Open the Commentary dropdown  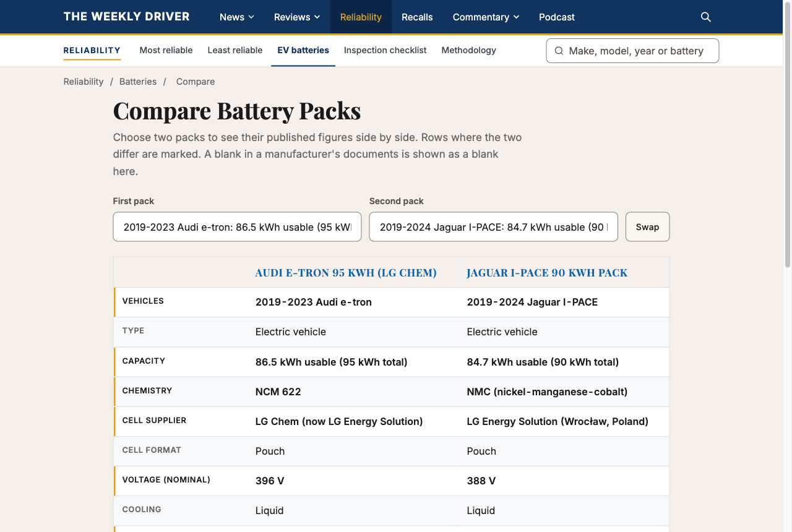486,17
